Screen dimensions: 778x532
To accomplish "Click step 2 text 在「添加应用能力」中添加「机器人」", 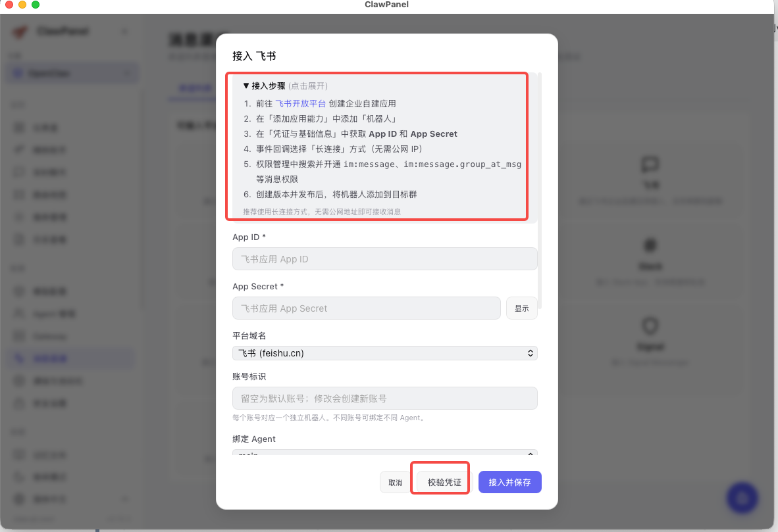I will pyautogui.click(x=326, y=118).
